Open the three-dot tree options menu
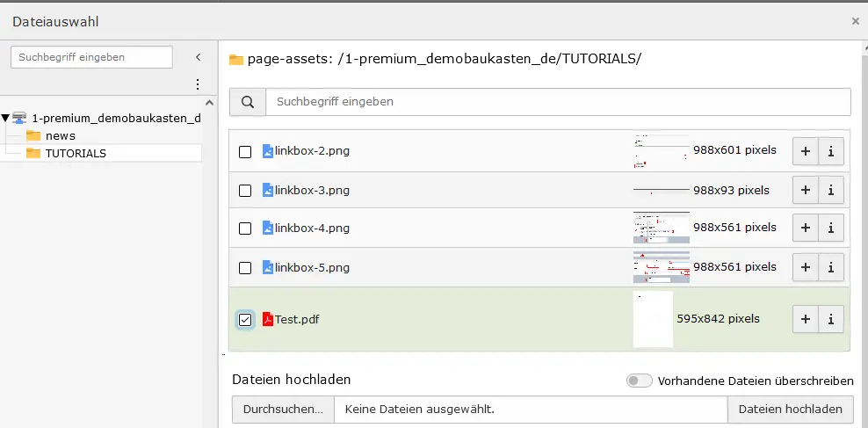 [x=198, y=84]
